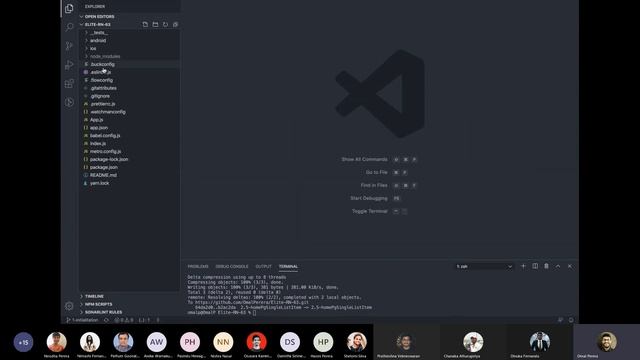Screen dimensions: 640x360
Task: Open the package.json file
Action: 104,167
